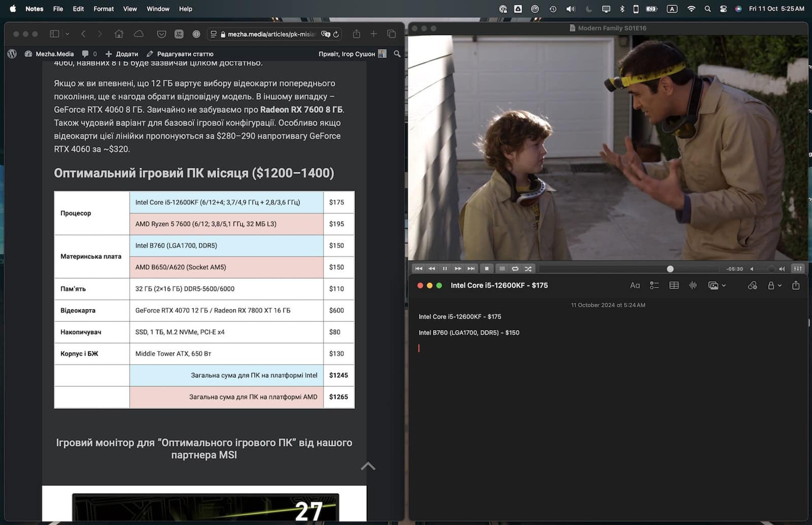812x525 pixels.
Task: Click the Додати add new button
Action: pos(122,54)
